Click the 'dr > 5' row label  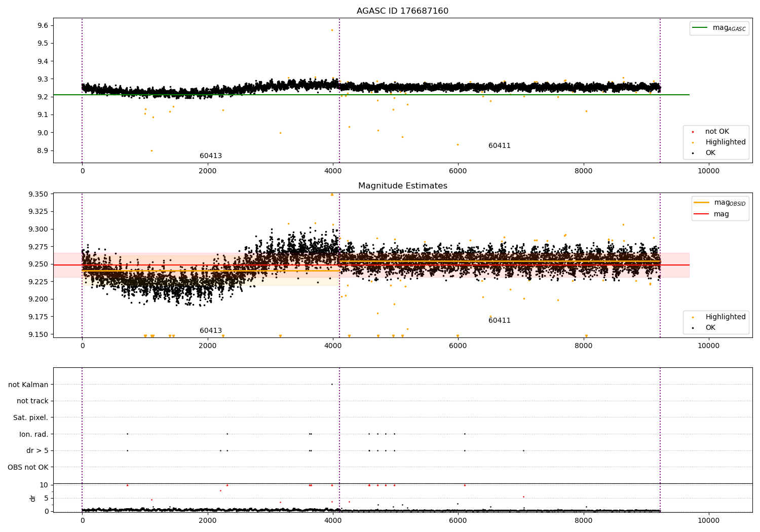pyautogui.click(x=37, y=451)
